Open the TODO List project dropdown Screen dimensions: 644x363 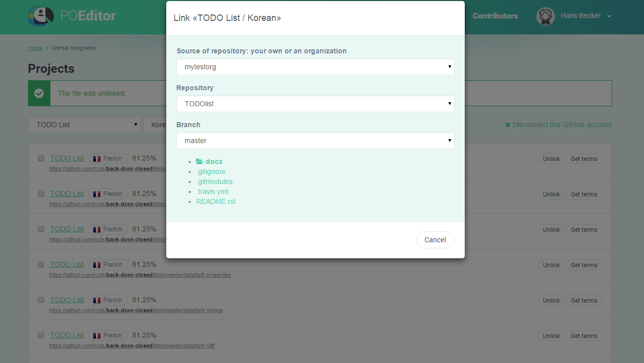pyautogui.click(x=85, y=125)
